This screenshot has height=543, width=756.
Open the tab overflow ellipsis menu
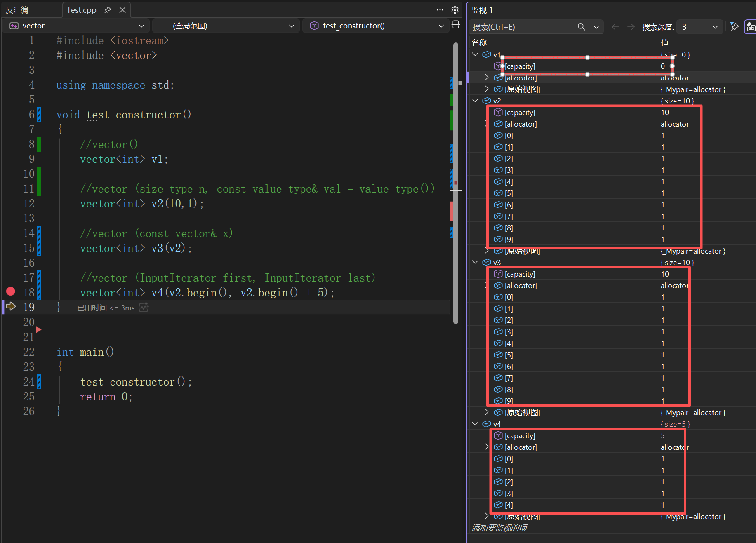440,10
